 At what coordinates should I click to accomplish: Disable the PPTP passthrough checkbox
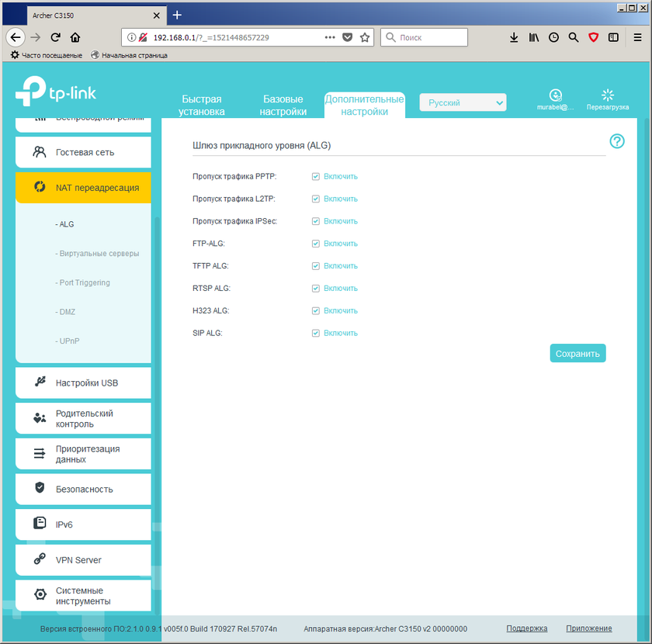click(316, 177)
